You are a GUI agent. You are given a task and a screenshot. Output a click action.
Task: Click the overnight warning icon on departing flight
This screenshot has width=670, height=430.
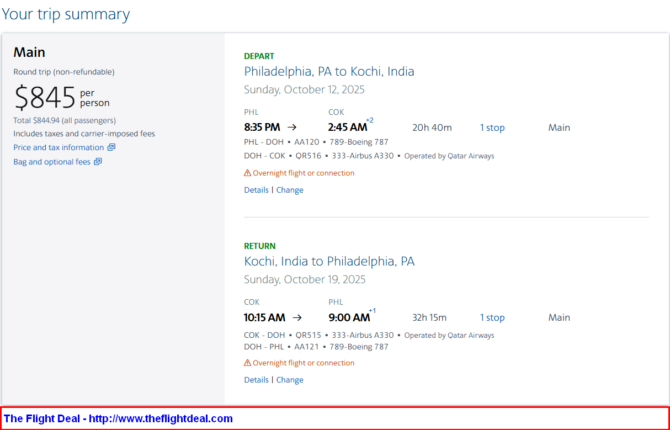pyautogui.click(x=247, y=173)
